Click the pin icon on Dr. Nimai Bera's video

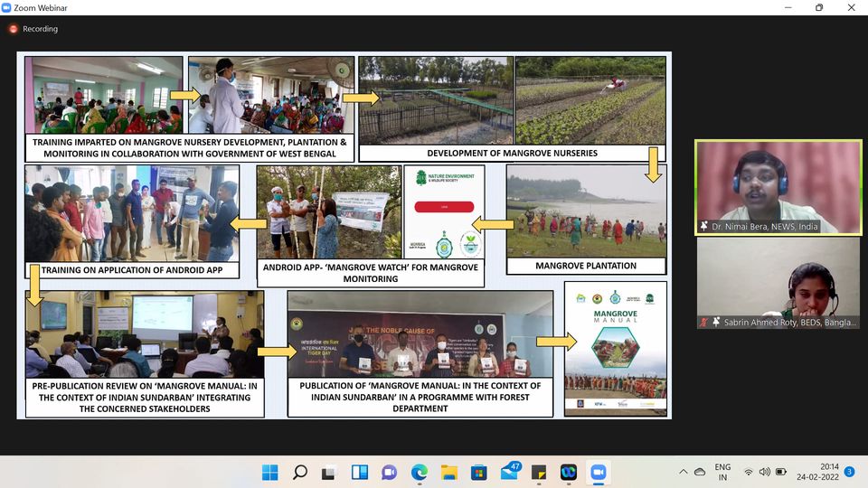coord(703,226)
